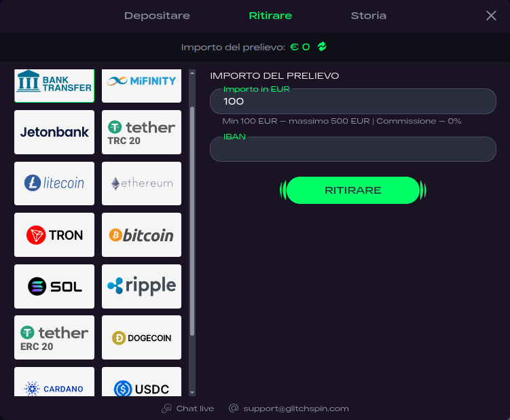Screen dimensions: 510x420
Task: Pick Tether TRC 20 option
Action: click(x=141, y=133)
